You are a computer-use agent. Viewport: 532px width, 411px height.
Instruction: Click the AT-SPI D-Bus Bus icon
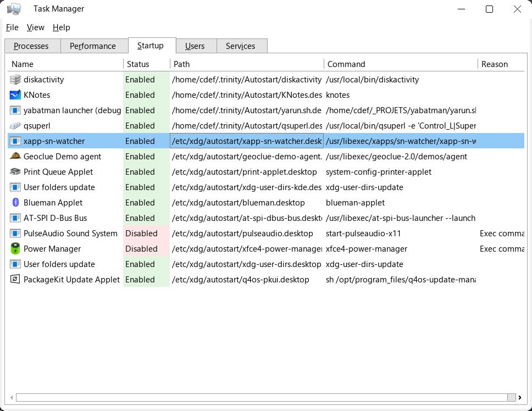tap(15, 218)
